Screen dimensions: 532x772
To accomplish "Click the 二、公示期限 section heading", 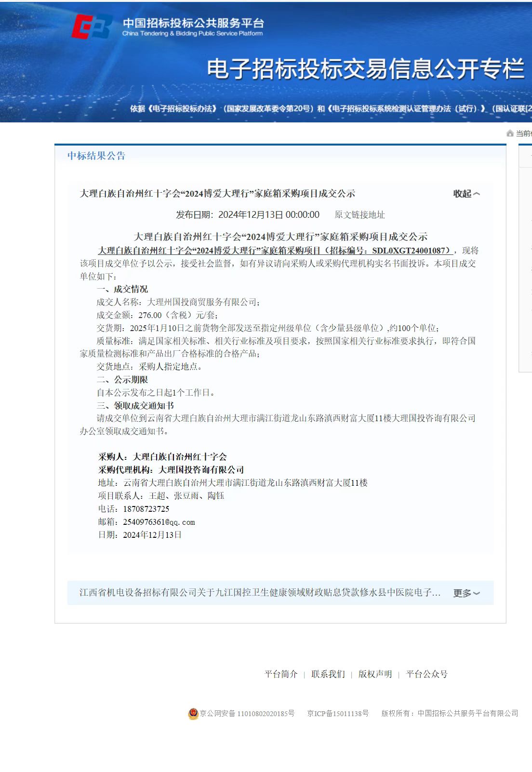I will tap(122, 380).
